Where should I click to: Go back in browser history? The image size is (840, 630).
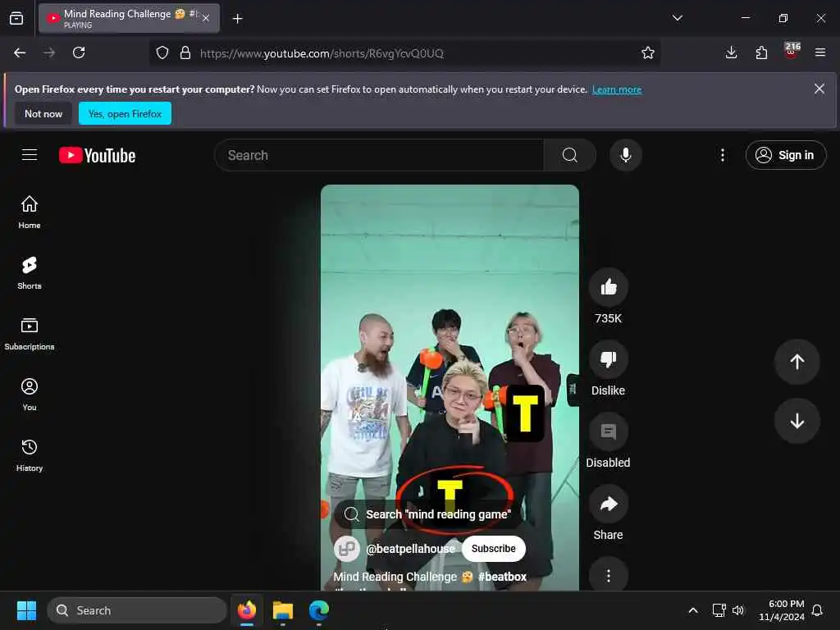(20, 52)
